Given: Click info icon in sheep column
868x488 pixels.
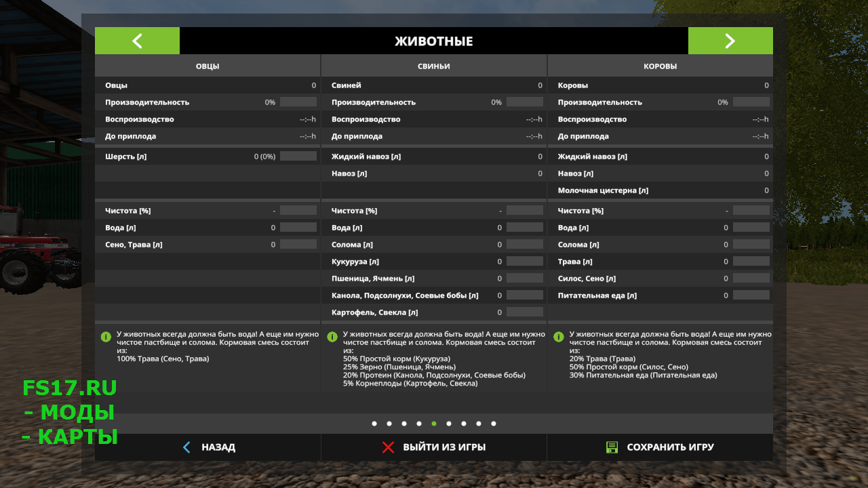Looking at the screenshot, I should click(106, 336).
